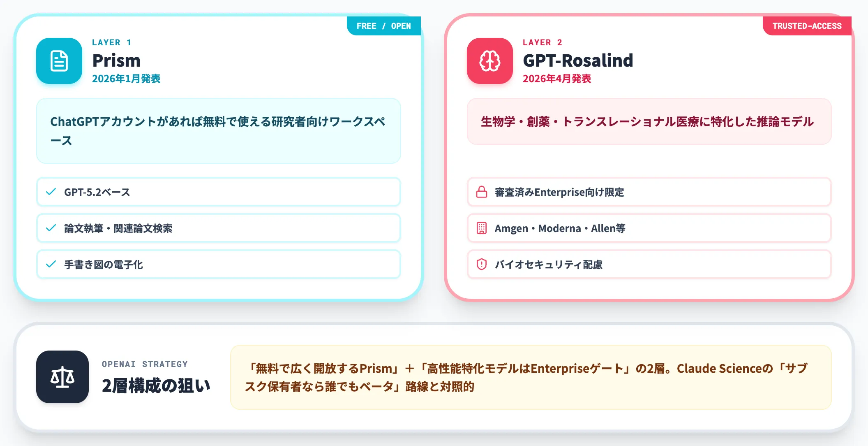This screenshot has width=868, height=446.
Task: Select the バイオセキュリティ配慮 row
Action: coord(649,265)
